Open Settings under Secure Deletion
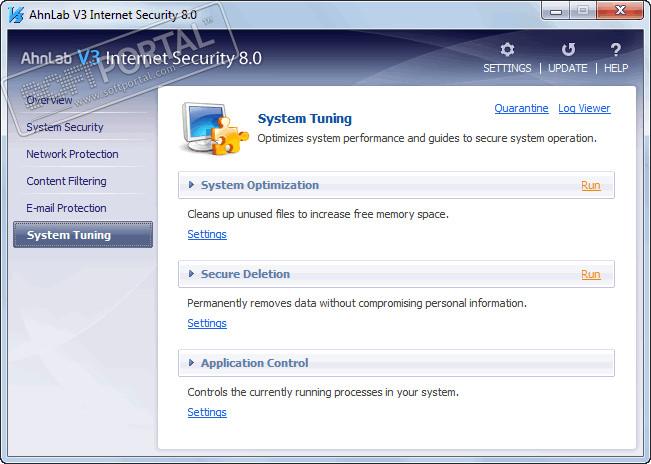 point(207,323)
